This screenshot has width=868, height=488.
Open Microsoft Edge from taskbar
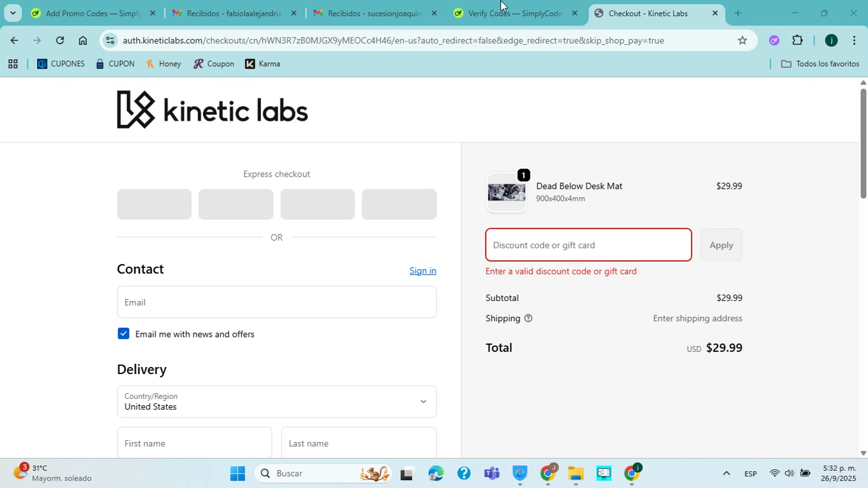[x=436, y=474]
